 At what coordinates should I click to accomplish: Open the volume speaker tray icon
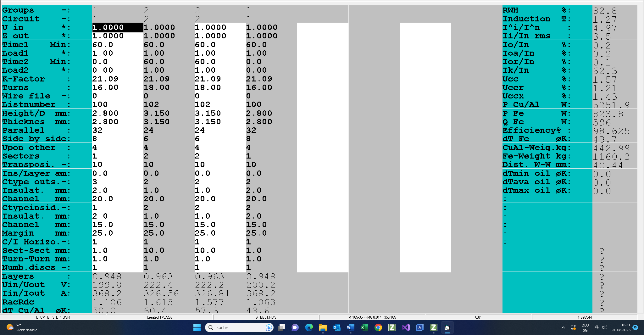click(x=604, y=327)
